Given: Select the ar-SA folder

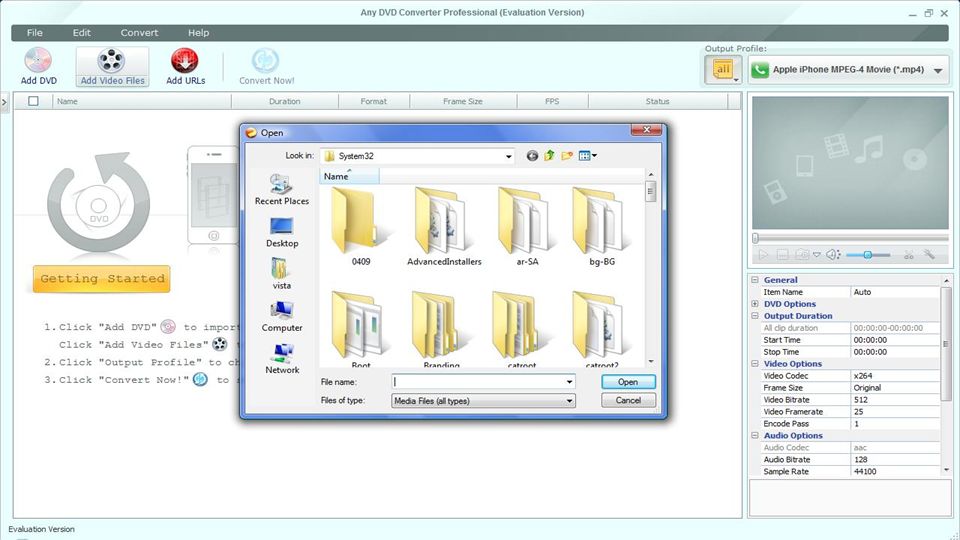Looking at the screenshot, I should coord(527,227).
